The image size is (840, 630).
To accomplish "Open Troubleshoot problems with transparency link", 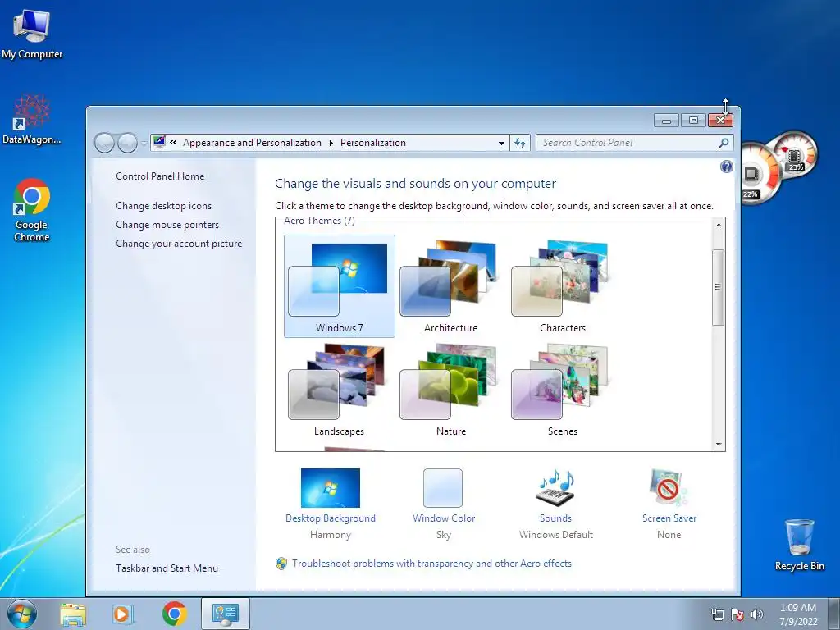I will pos(431,564).
